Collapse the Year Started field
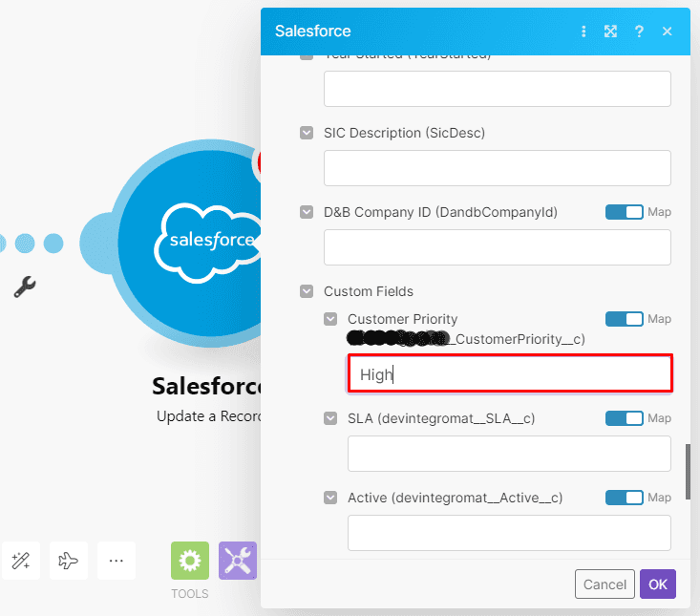700x616 pixels. point(307,57)
